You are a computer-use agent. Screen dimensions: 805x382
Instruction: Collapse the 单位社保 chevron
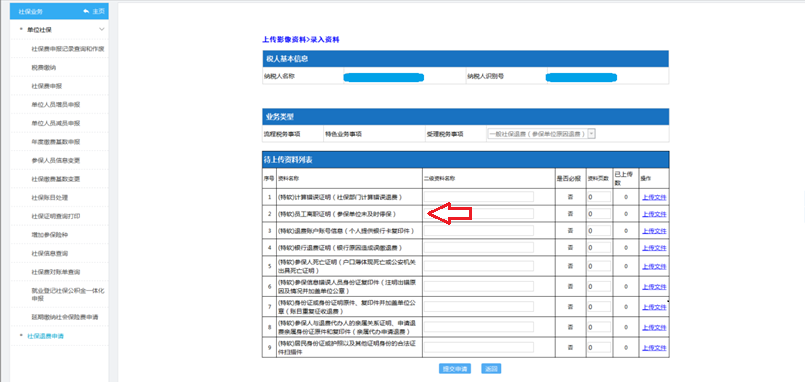coord(102,30)
